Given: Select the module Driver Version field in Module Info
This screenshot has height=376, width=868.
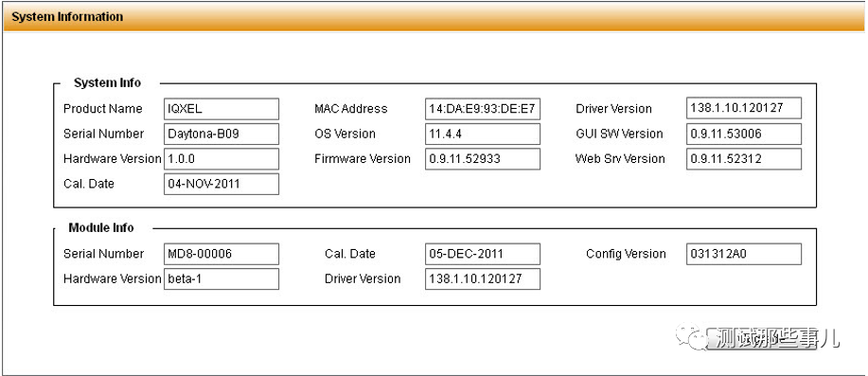Looking at the screenshot, I should [483, 279].
